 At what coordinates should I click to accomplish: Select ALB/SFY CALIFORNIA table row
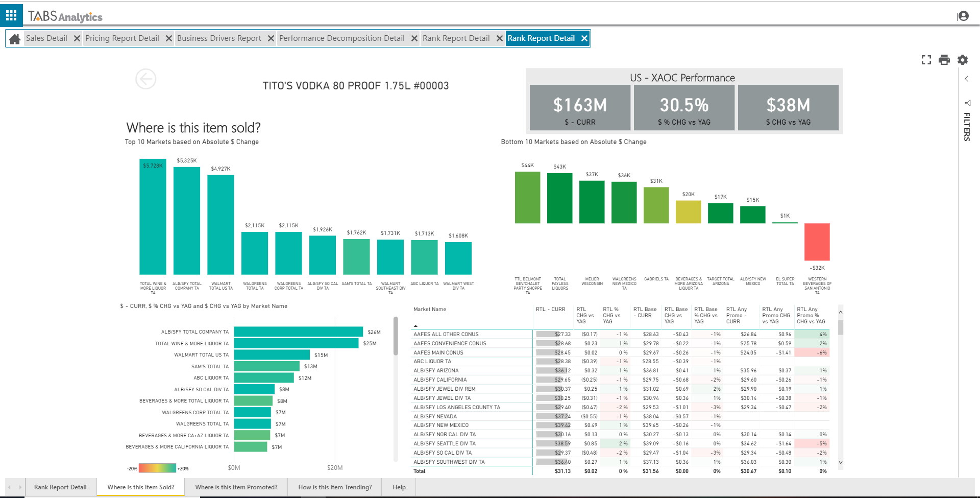click(620, 380)
